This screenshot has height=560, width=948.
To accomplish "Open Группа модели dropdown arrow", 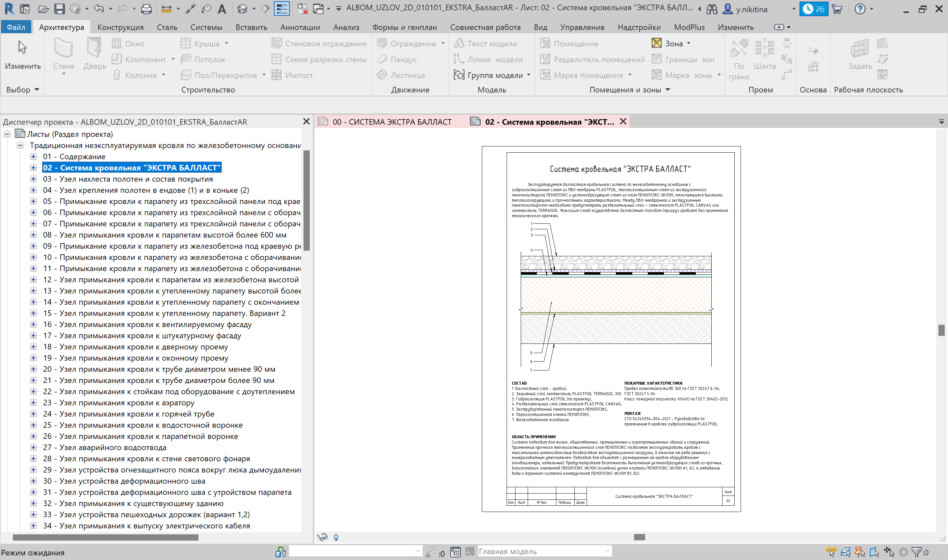I will 529,75.
